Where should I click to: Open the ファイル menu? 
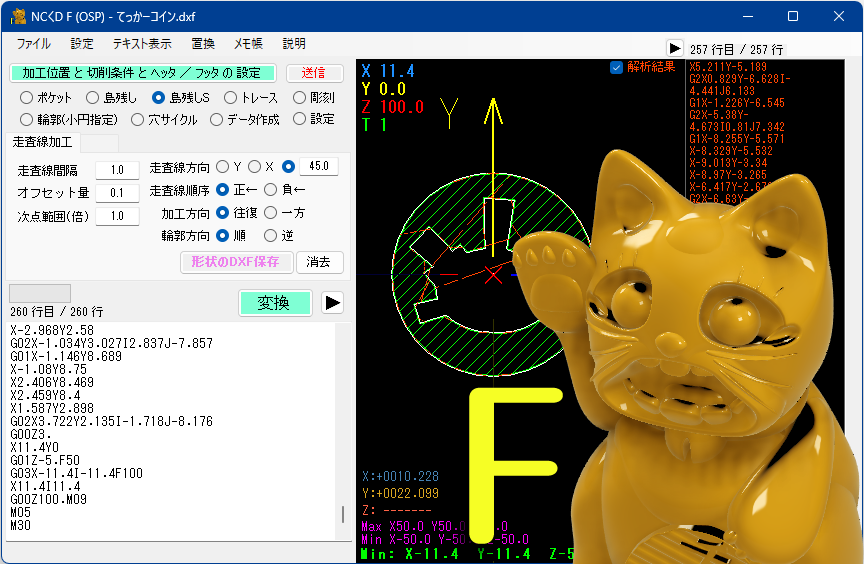click(33, 44)
